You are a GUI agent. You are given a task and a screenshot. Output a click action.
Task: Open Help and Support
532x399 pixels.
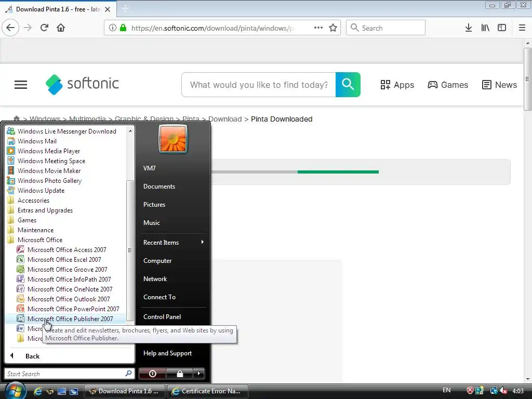168,353
